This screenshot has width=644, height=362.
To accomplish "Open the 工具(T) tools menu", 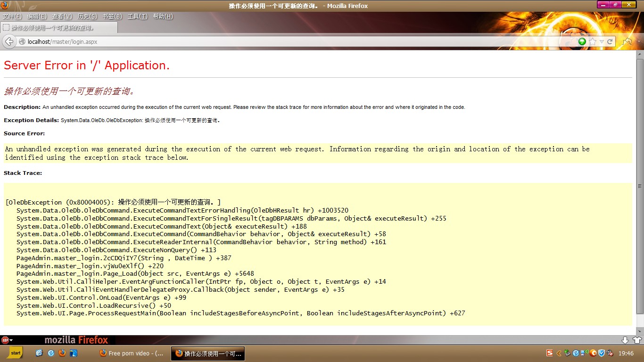I will coord(137,16).
